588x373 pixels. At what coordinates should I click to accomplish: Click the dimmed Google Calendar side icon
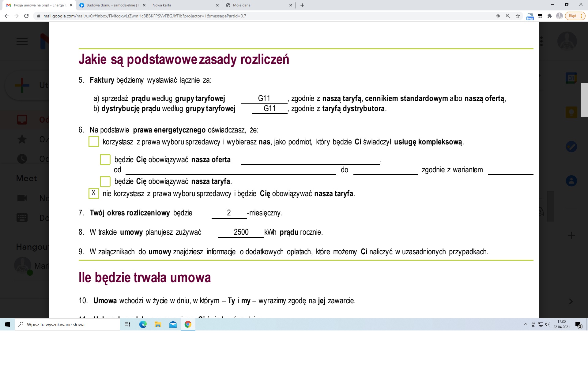pyautogui.click(x=571, y=78)
